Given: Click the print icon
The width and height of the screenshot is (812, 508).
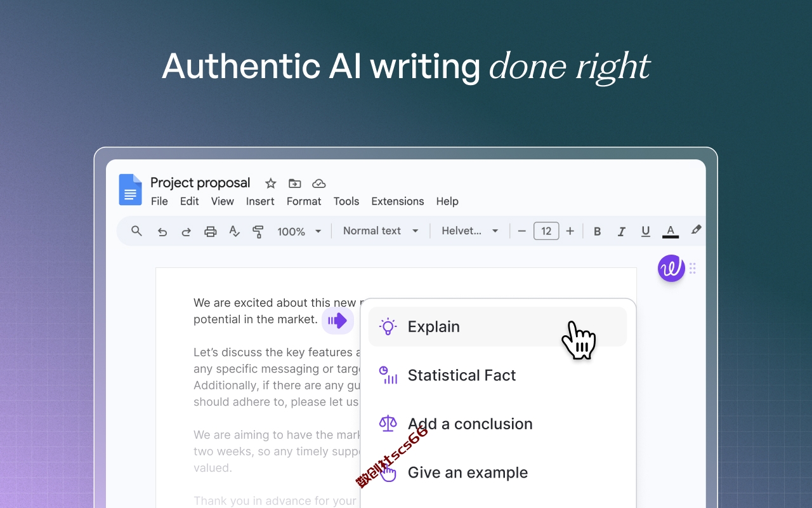Looking at the screenshot, I should [211, 232].
